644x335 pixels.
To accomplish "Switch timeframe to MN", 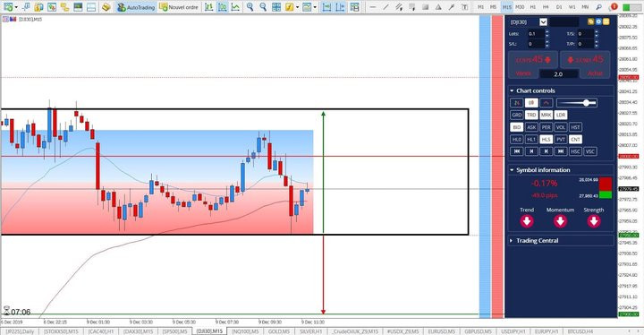I will point(585,7).
